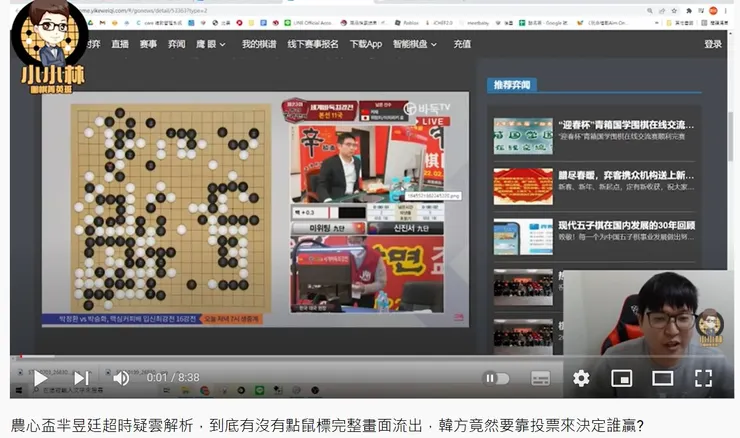Open the 腊尽春暖 red news thumbnail
Image resolution: width=740 pixels, height=438 pixels.
[x=523, y=186]
